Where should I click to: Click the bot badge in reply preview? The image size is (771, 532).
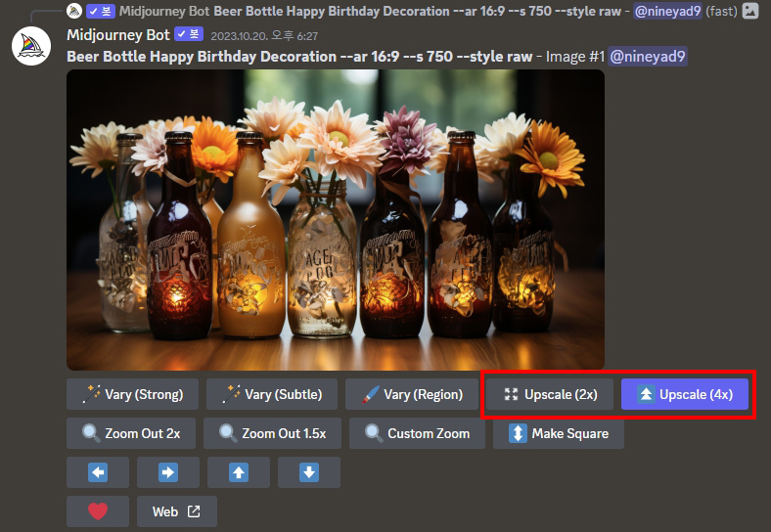pyautogui.click(x=101, y=11)
